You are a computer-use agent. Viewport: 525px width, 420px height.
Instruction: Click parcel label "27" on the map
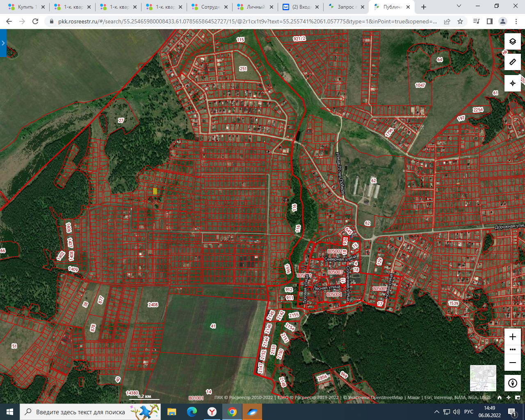tap(121, 121)
